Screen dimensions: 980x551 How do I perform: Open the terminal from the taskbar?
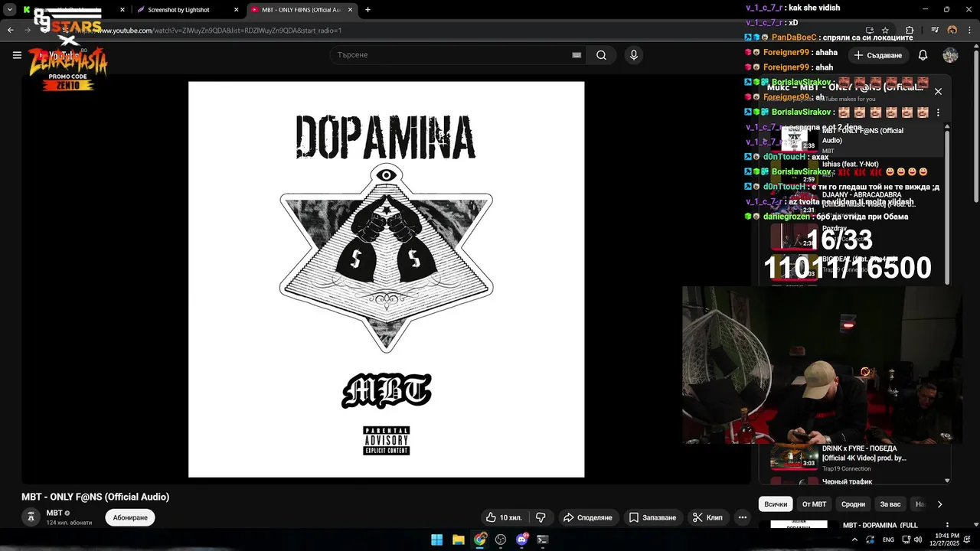pyautogui.click(x=543, y=540)
